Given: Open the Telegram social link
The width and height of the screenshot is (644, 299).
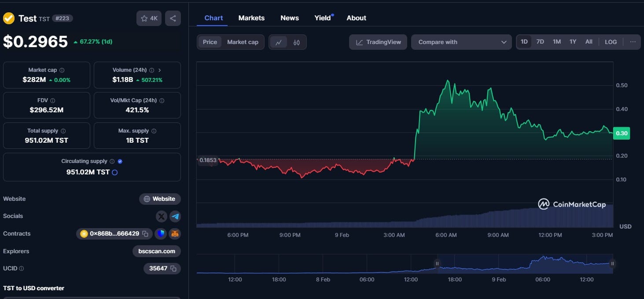Looking at the screenshot, I should click(175, 216).
